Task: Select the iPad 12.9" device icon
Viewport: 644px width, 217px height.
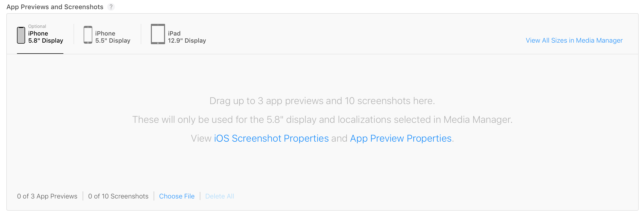Action: 158,34
